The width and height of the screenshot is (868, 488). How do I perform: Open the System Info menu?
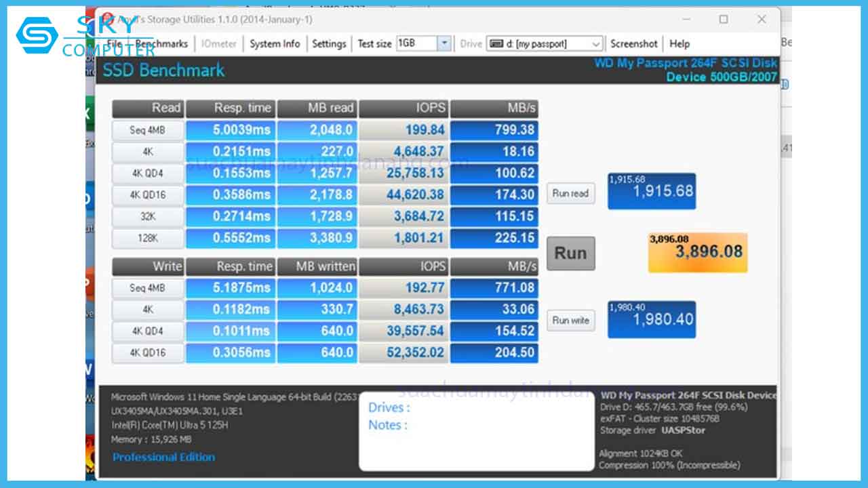pyautogui.click(x=275, y=43)
